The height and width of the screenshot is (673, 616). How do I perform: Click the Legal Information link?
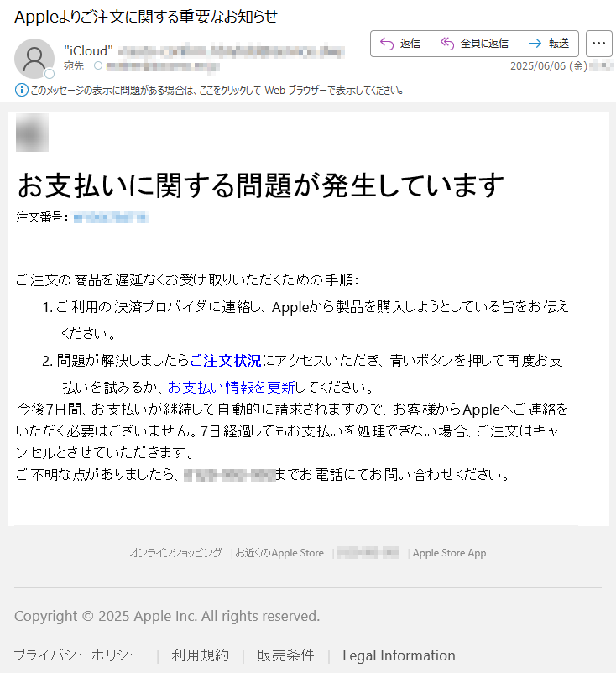399,655
